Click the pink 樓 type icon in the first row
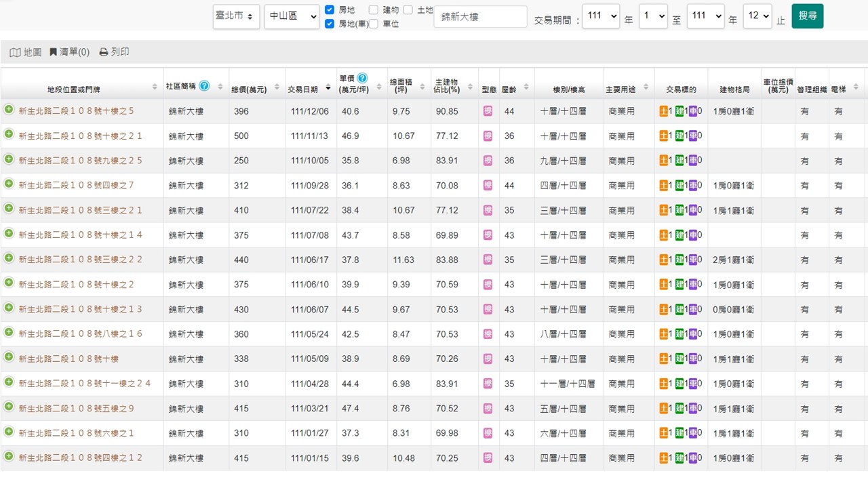Screen dimensions: 868x488 (488, 111)
